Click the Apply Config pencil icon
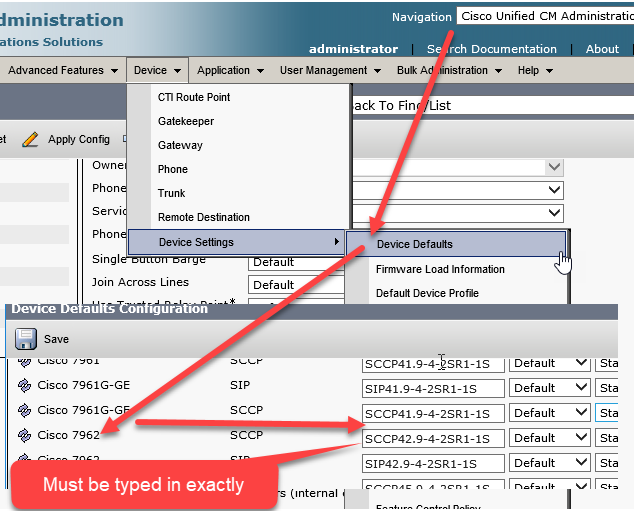The height and width of the screenshot is (511, 634). 30,139
